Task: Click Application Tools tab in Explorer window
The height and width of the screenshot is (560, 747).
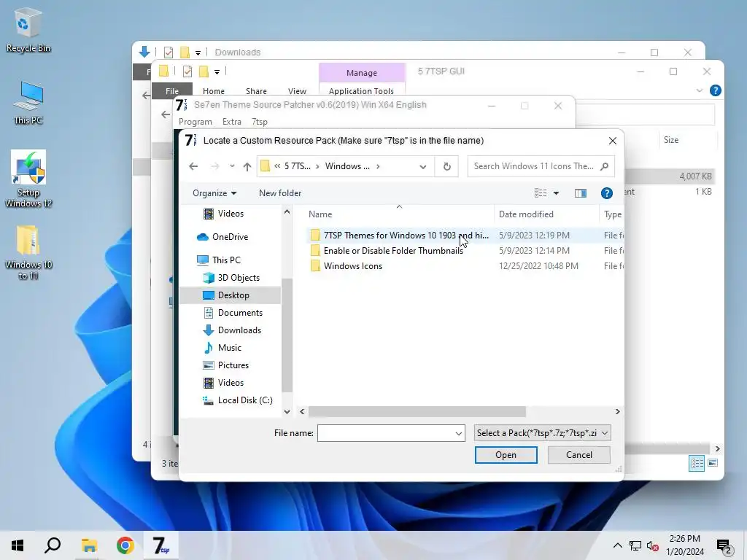Action: [x=361, y=91]
